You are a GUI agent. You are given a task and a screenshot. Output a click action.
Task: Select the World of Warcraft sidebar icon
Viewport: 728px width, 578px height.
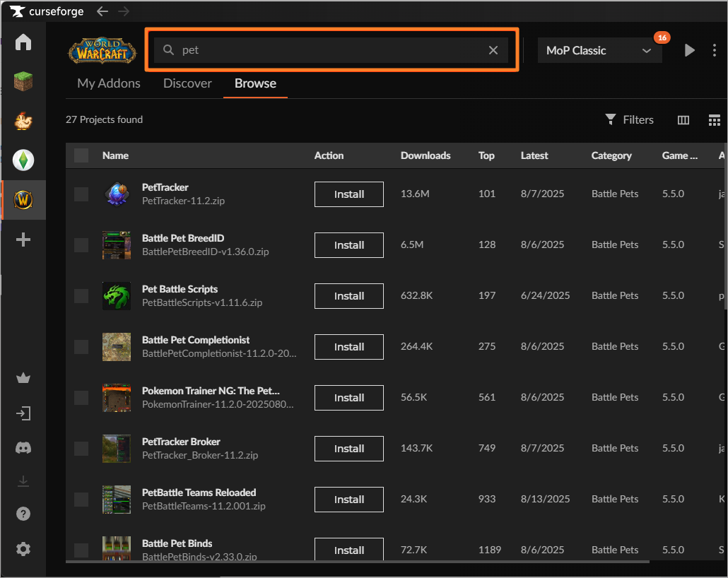click(23, 200)
